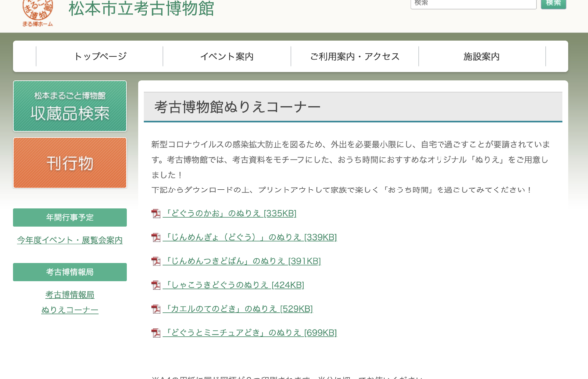Viewport: 588px width, 379px height.
Task: Click the PDF icon beside じんめんぎょ
Action: 156,237
